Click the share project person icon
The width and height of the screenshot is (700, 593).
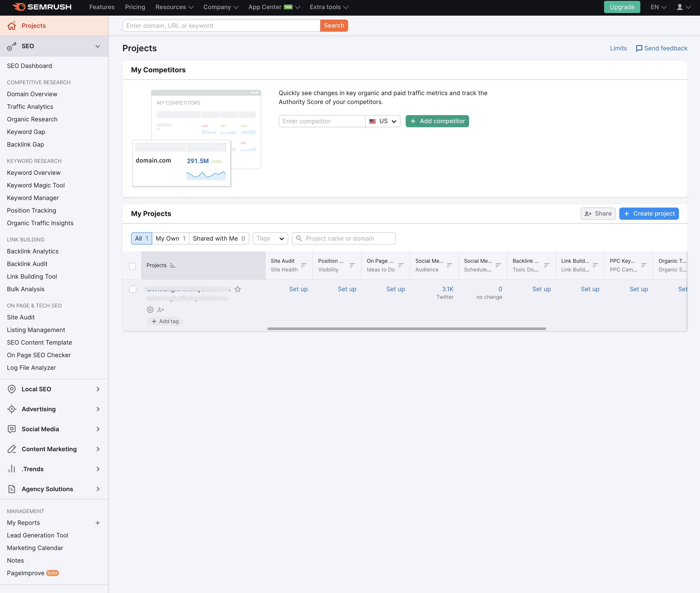click(161, 310)
